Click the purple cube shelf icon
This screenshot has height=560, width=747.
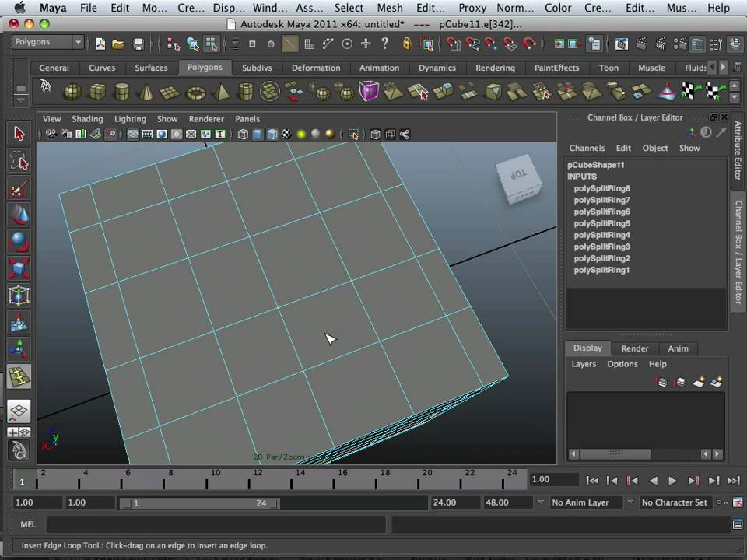368,91
